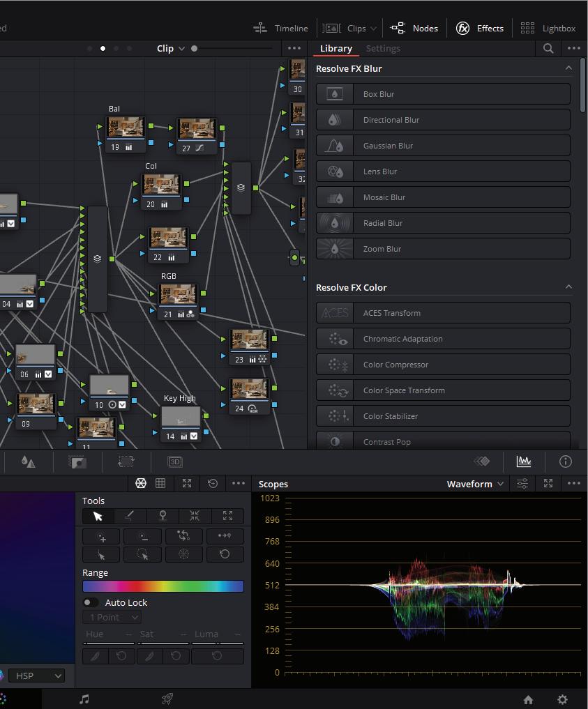Click the Keyframes palette icon

[x=482, y=462]
